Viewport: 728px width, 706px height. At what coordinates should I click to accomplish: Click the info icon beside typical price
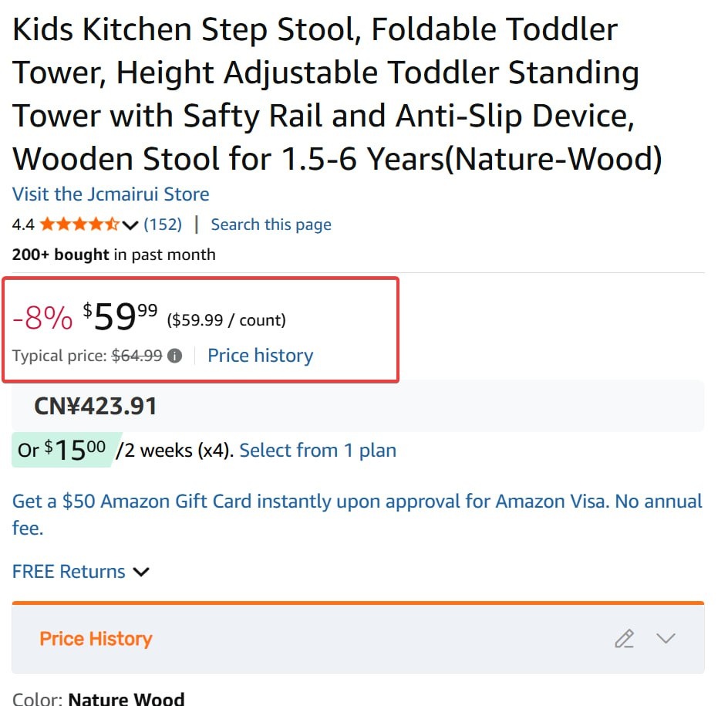click(x=175, y=356)
